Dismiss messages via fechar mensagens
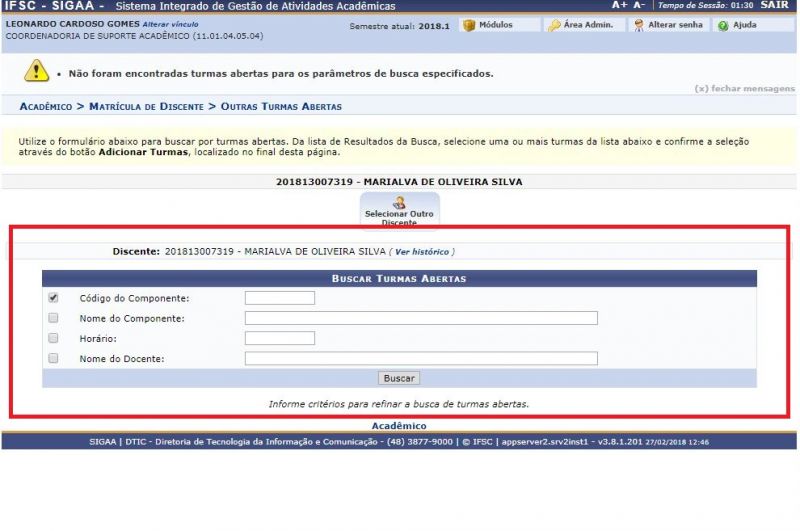 pos(743,88)
